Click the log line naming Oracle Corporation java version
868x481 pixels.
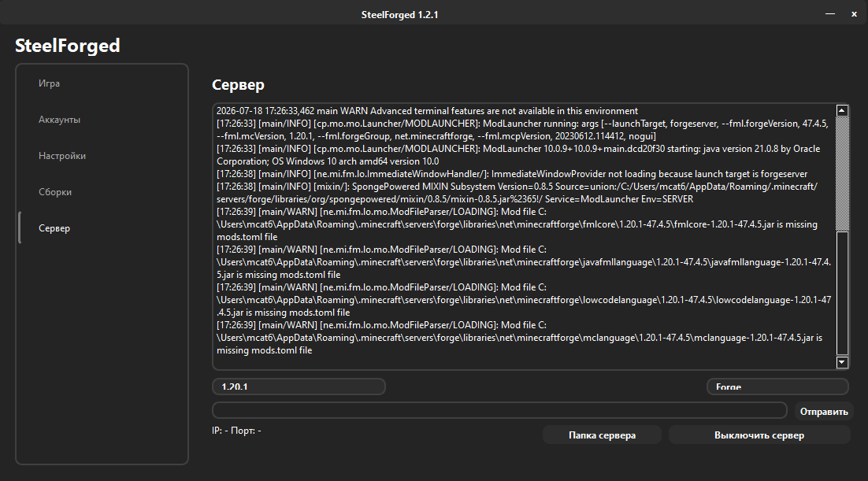(518, 155)
